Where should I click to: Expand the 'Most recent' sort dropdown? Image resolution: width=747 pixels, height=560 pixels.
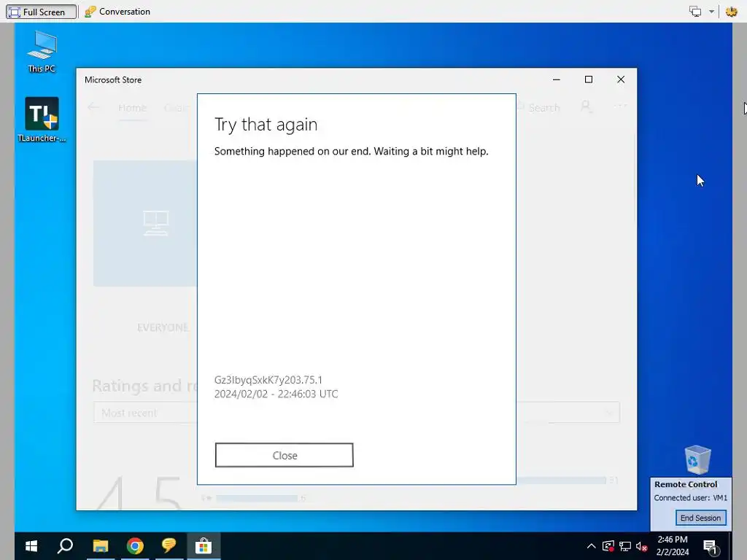point(356,413)
